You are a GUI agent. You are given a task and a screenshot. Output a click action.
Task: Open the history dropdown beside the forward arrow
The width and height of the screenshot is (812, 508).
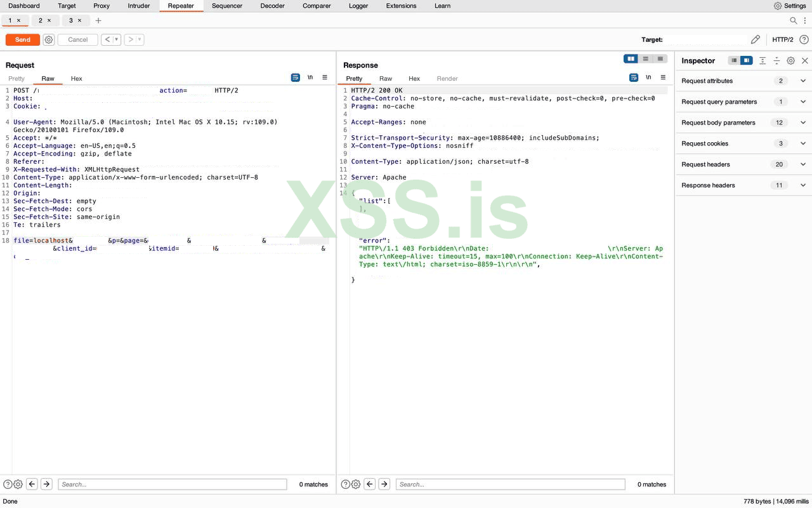click(x=140, y=39)
